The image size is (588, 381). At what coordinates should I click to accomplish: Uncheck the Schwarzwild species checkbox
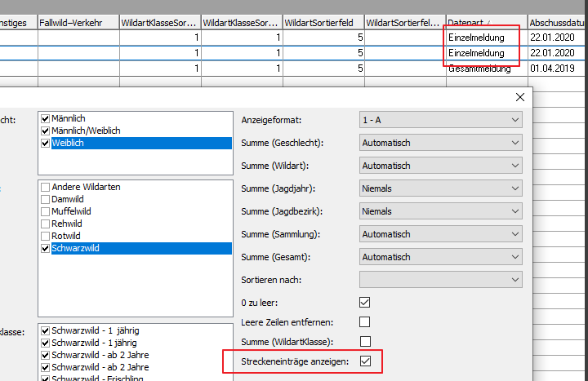coord(46,248)
